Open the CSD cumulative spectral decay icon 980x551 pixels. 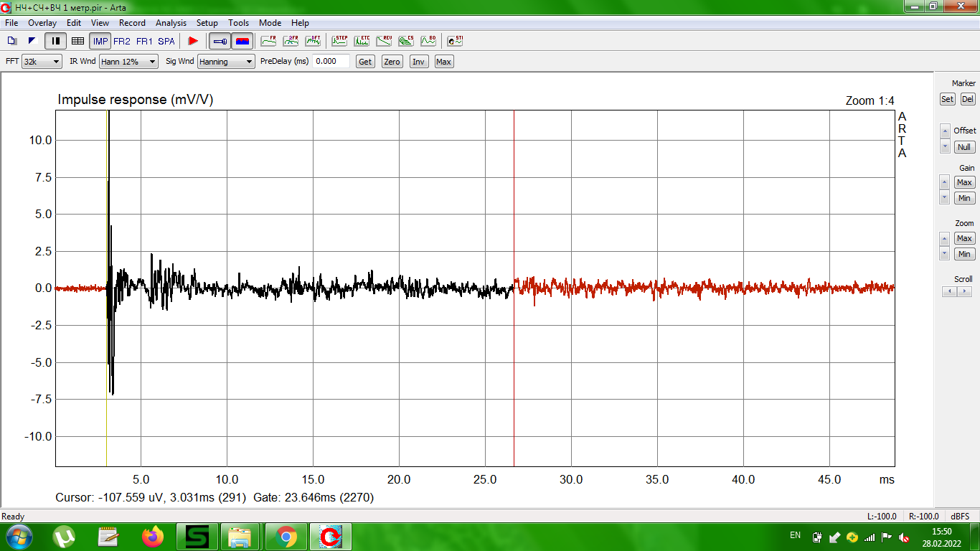click(406, 41)
